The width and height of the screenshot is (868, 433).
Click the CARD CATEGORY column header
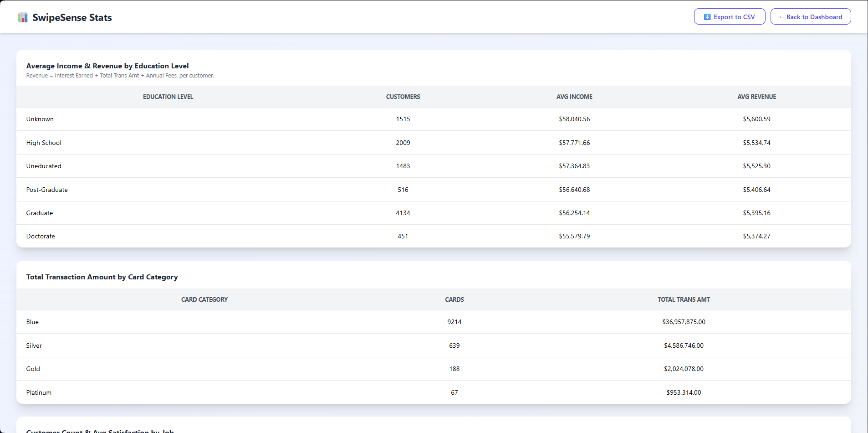click(204, 299)
